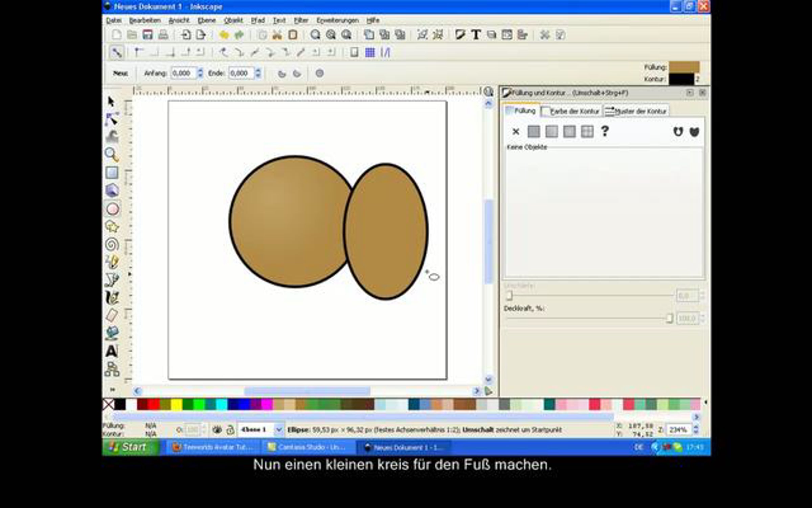Select the 3D box tool

click(112, 190)
